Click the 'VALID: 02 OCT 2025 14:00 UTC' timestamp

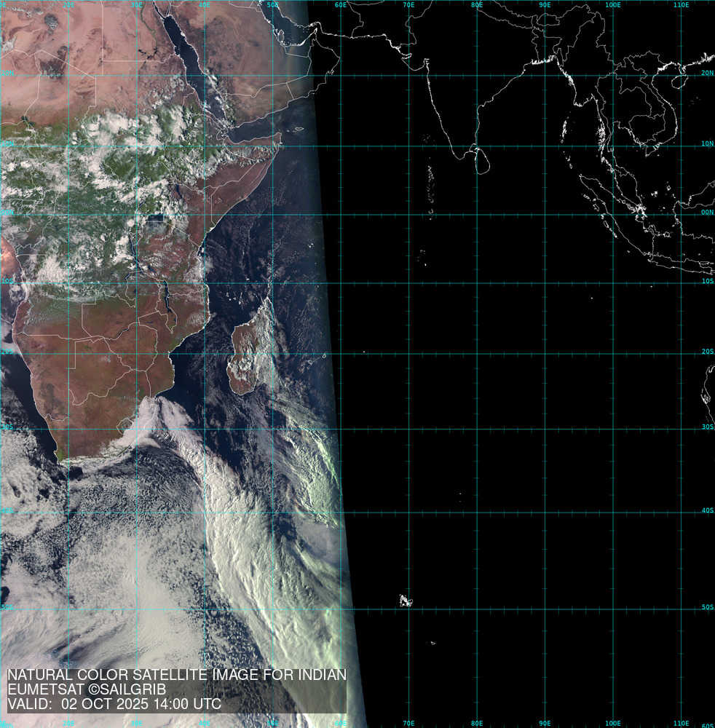pyautogui.click(x=114, y=705)
